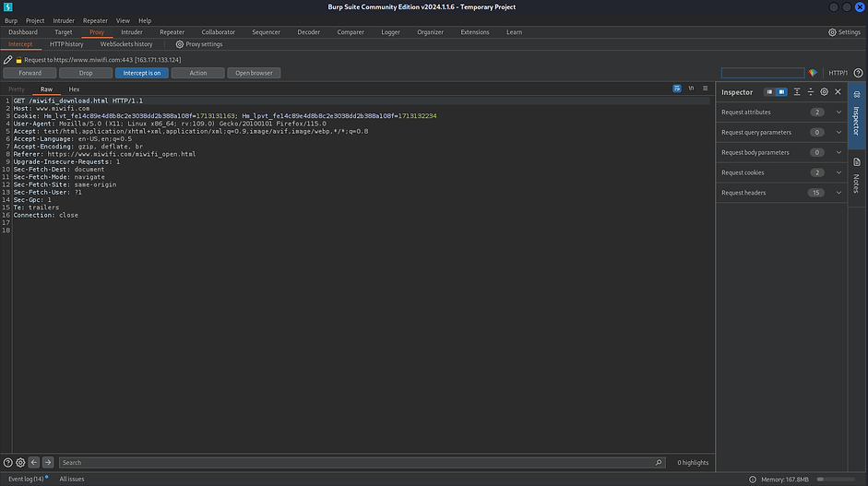Expand Request headers section
This screenshot has width=868, height=486.
(781, 193)
